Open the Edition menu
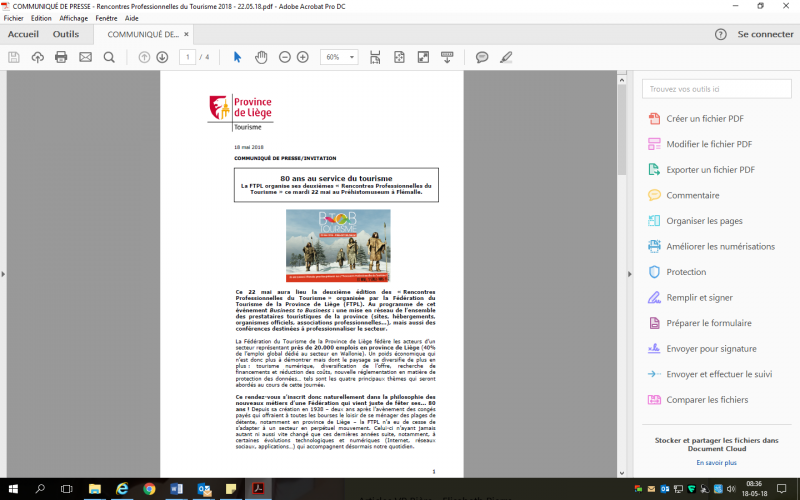The height and width of the screenshot is (500, 800). click(41, 18)
